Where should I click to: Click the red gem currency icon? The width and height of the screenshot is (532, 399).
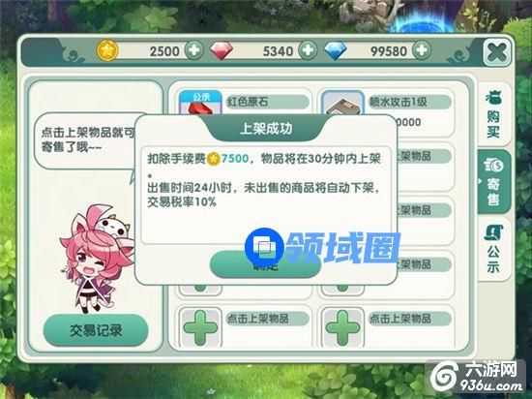pos(222,51)
